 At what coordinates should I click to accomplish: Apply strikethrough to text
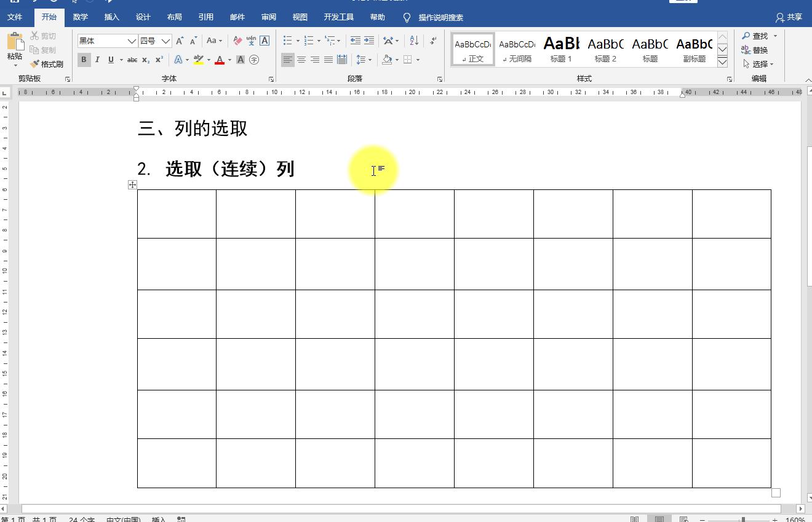(x=132, y=60)
